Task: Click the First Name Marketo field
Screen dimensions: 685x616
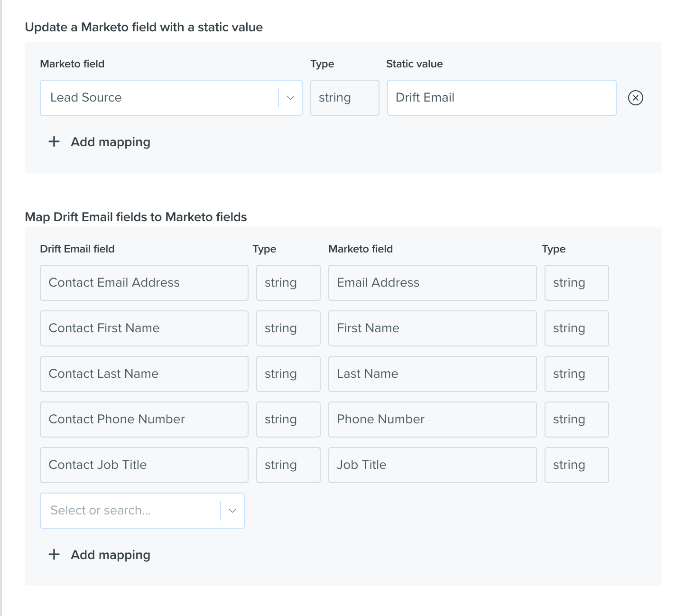Action: click(x=432, y=328)
